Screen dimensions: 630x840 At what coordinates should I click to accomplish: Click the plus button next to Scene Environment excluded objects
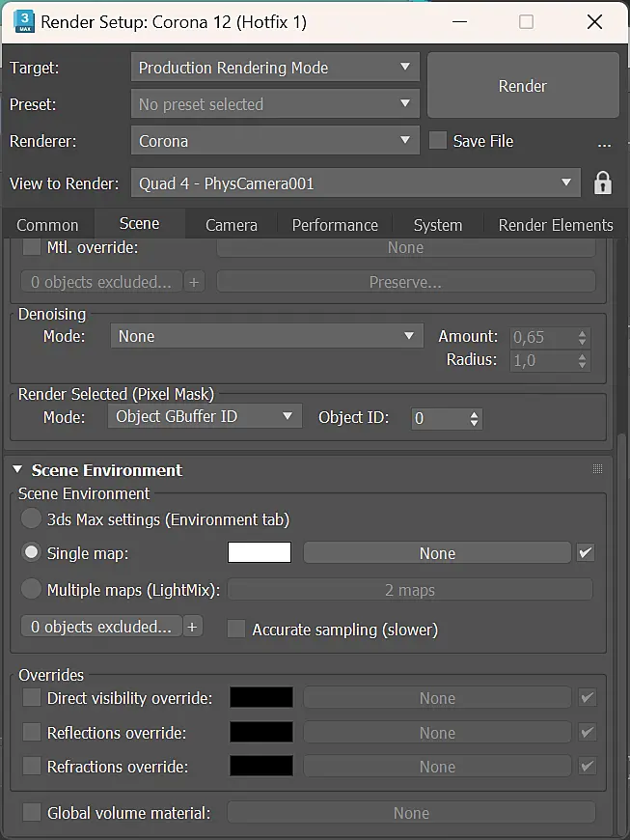pyautogui.click(x=193, y=627)
